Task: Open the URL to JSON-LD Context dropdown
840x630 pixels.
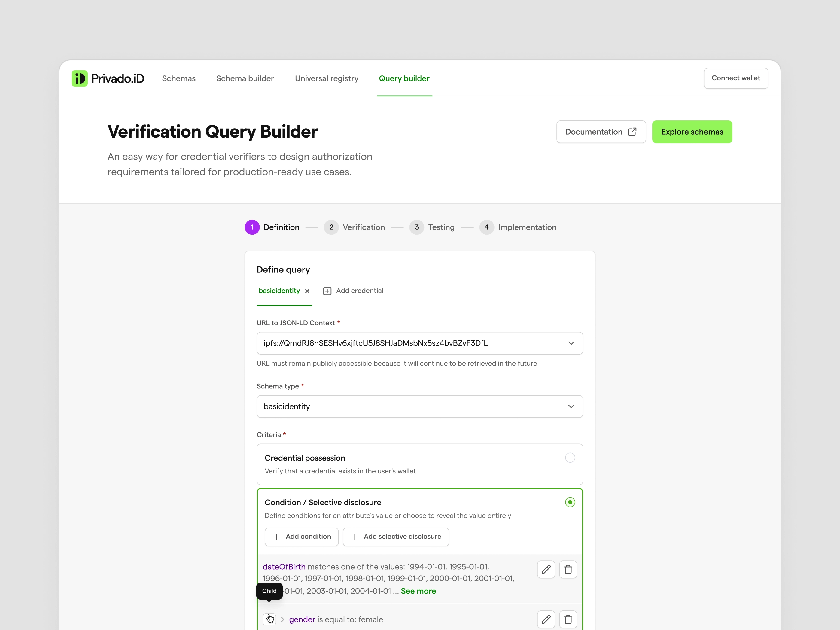Action: click(571, 343)
